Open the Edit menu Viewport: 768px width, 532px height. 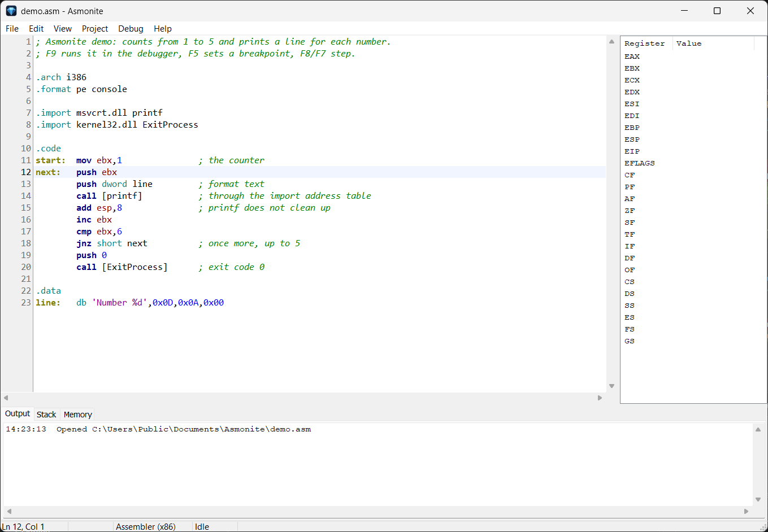pos(36,29)
